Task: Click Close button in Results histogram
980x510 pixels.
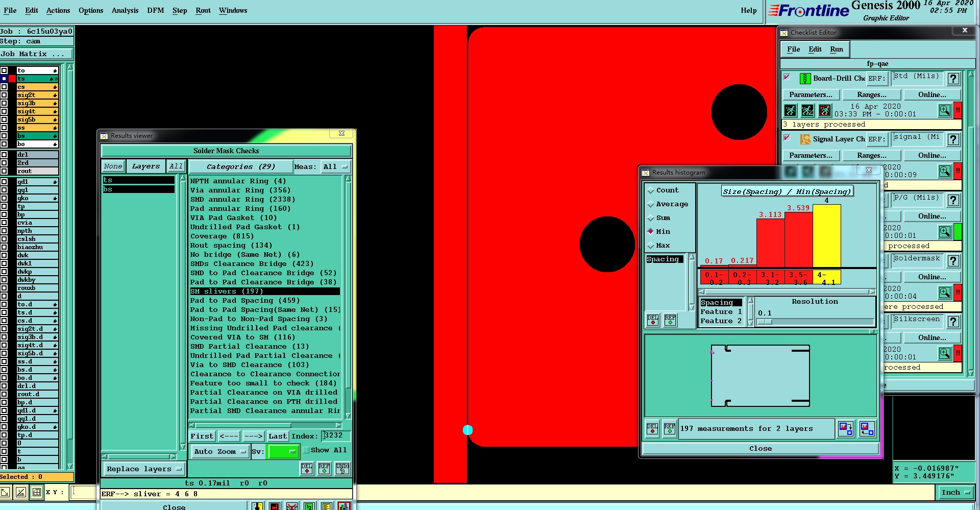Action: click(761, 449)
